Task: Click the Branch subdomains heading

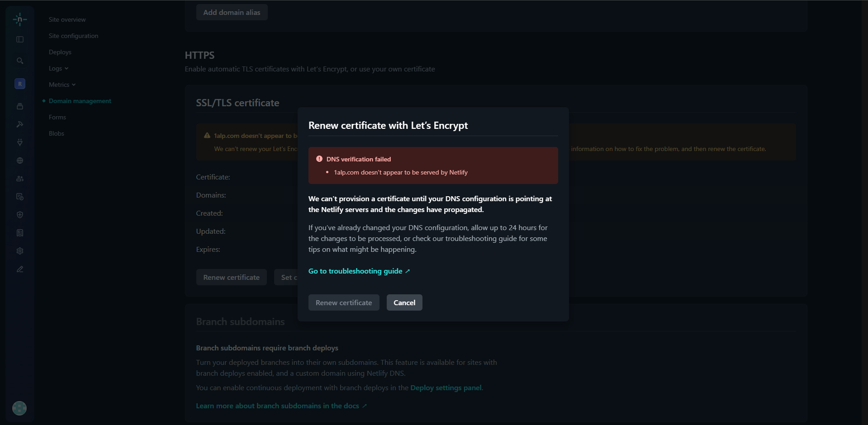Action: click(x=240, y=321)
